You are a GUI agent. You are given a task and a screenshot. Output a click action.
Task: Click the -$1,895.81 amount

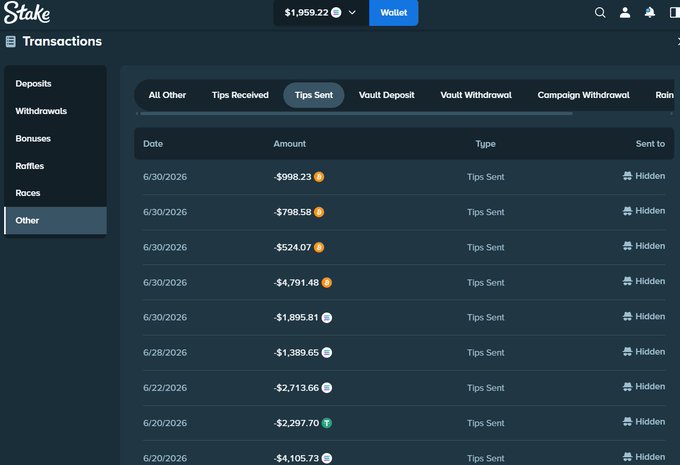pos(296,318)
